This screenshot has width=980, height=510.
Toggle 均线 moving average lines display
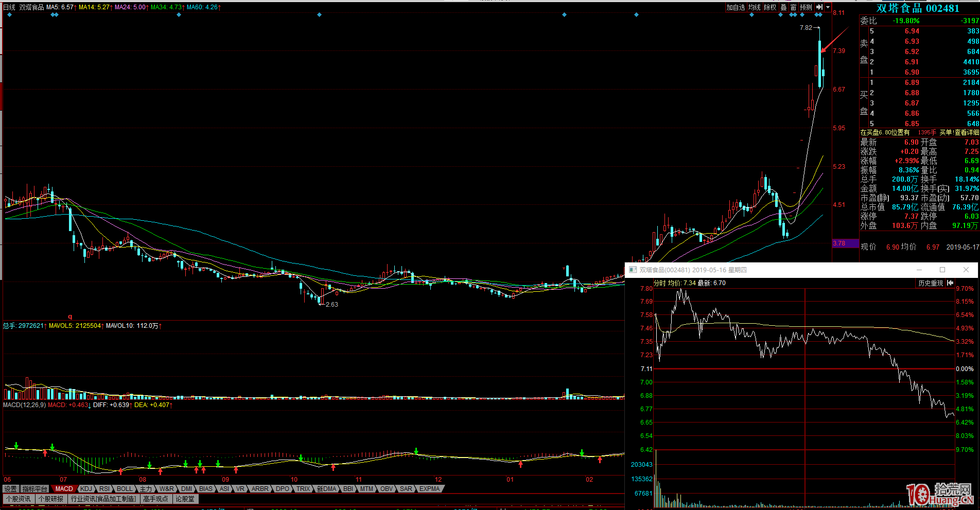tap(754, 7)
